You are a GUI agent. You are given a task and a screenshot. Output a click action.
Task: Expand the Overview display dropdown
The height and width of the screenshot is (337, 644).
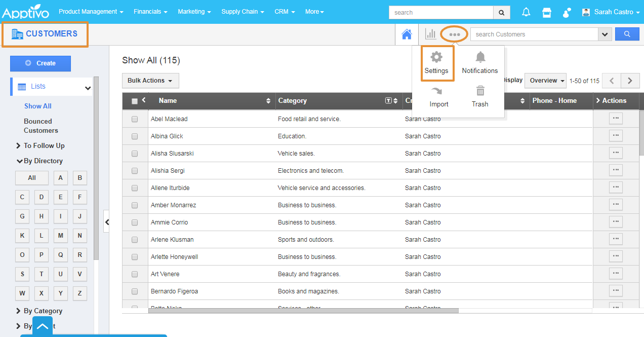pyautogui.click(x=547, y=81)
